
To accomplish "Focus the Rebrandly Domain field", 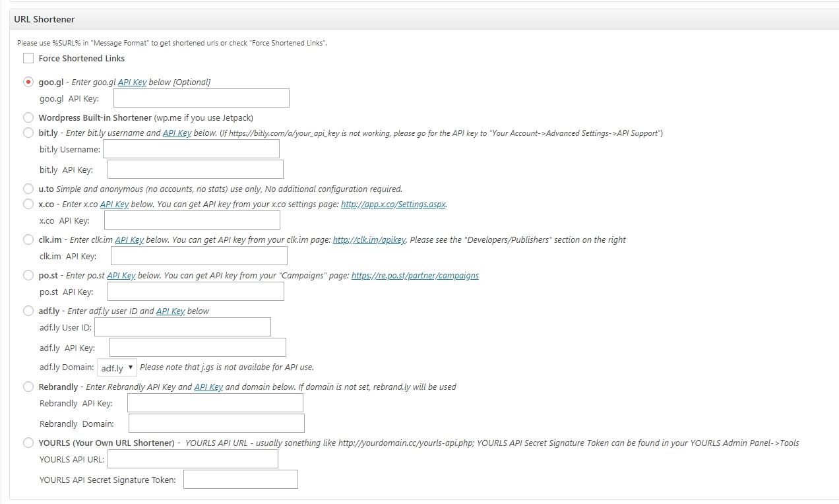I will [x=216, y=423].
